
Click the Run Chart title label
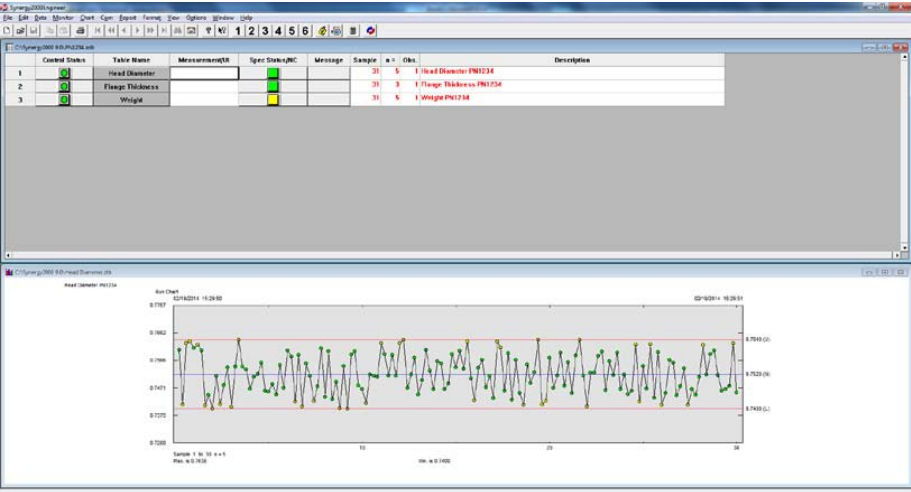click(x=167, y=292)
